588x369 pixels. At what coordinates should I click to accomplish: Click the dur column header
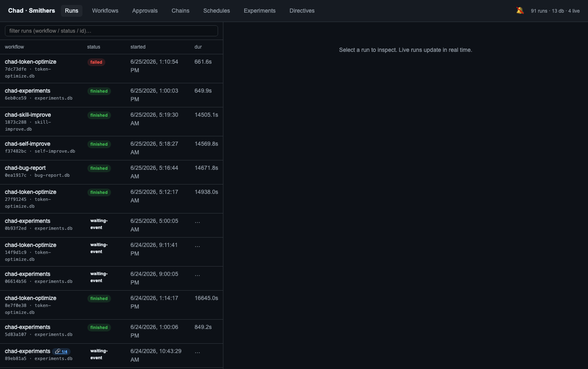(x=198, y=47)
